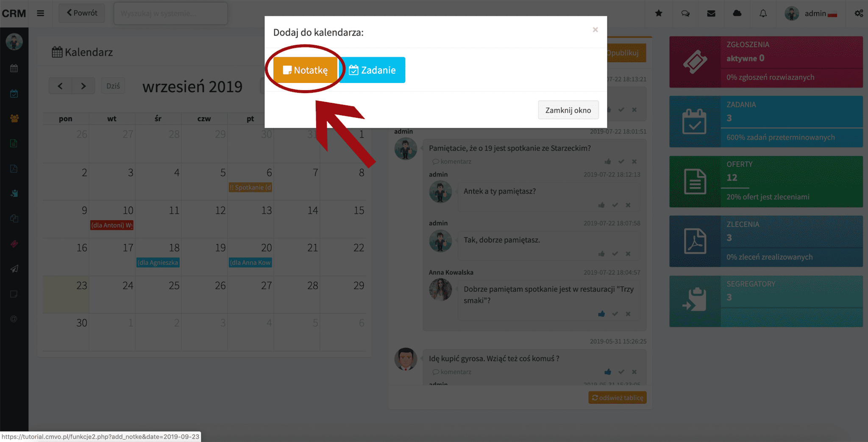
Task: Click the Dziś today button
Action: 113,86
